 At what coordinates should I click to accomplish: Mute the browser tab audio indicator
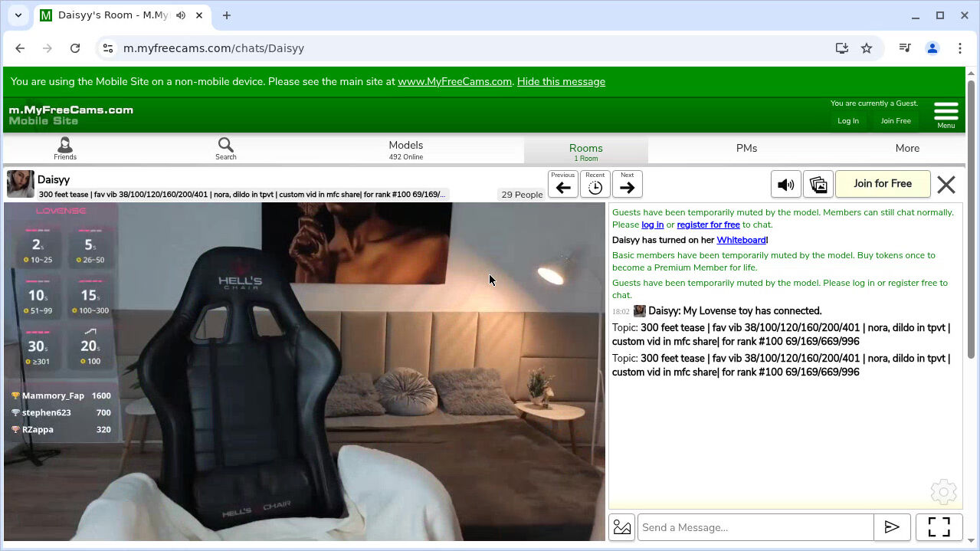pyautogui.click(x=181, y=15)
